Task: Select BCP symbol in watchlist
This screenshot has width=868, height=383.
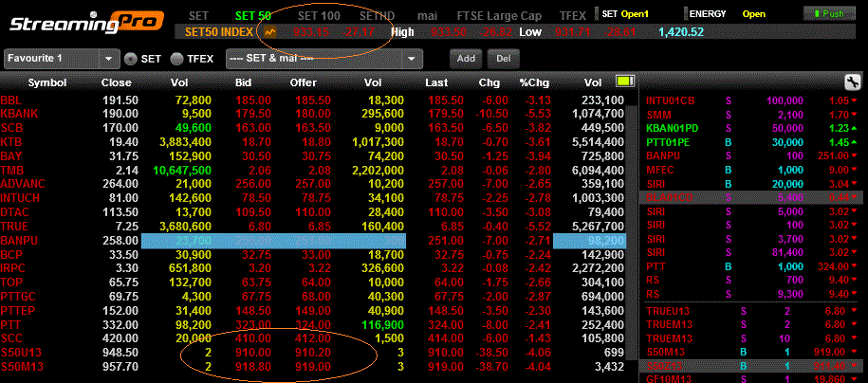Action: coord(11,255)
